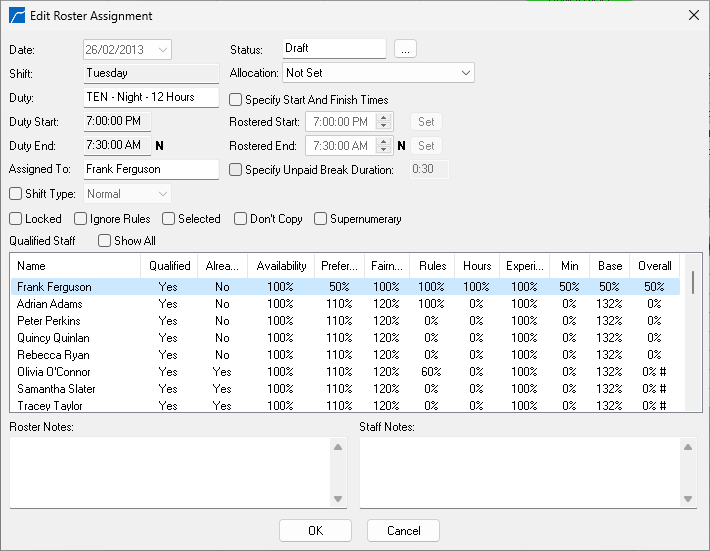Image resolution: width=710 pixels, height=551 pixels.
Task: Open the Allocation dropdown
Action: click(x=465, y=73)
